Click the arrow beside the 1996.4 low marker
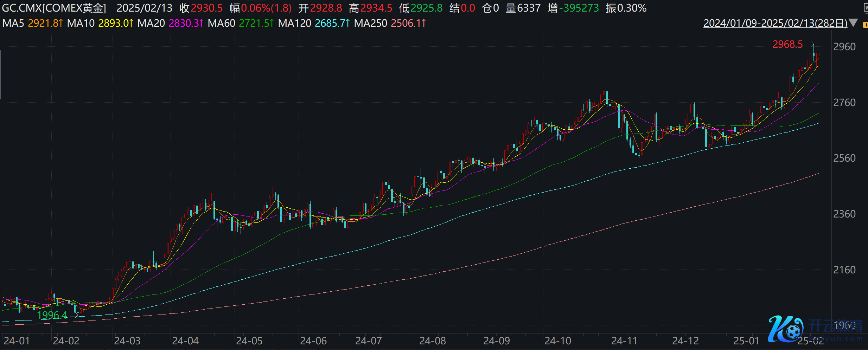The image size is (868, 350). 73,315
